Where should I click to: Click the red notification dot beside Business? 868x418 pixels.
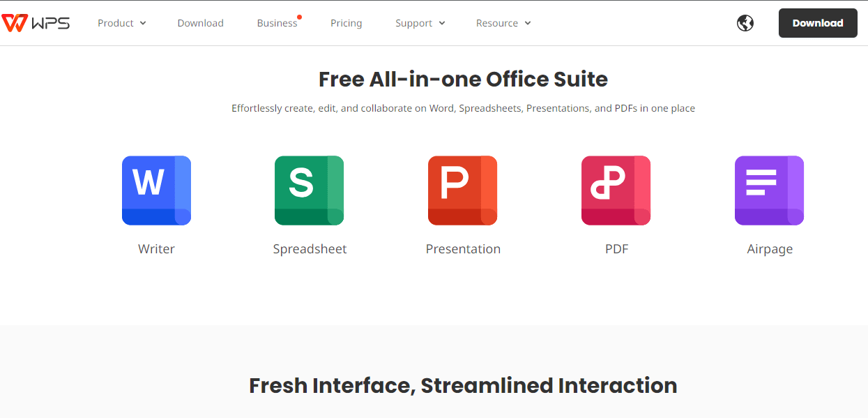(299, 15)
